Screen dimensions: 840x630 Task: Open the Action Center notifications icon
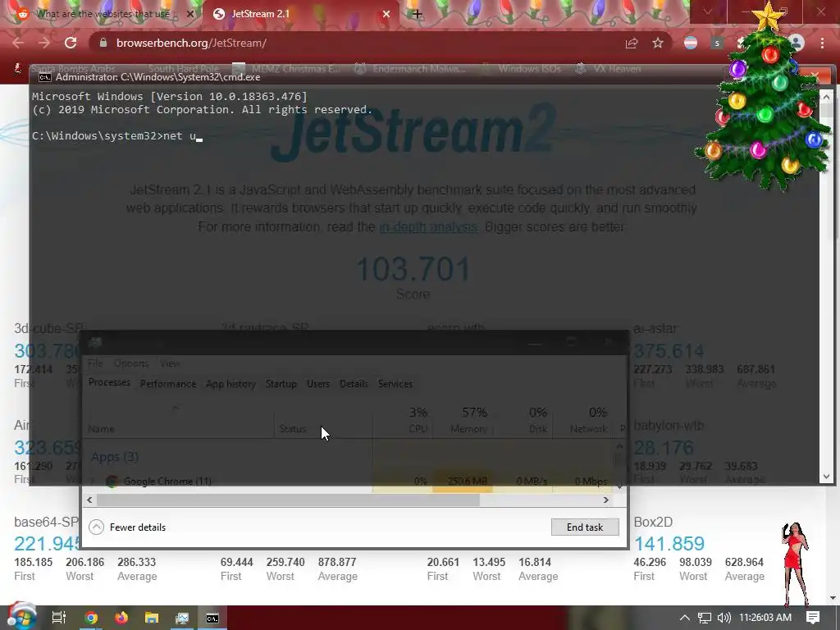[813, 618]
